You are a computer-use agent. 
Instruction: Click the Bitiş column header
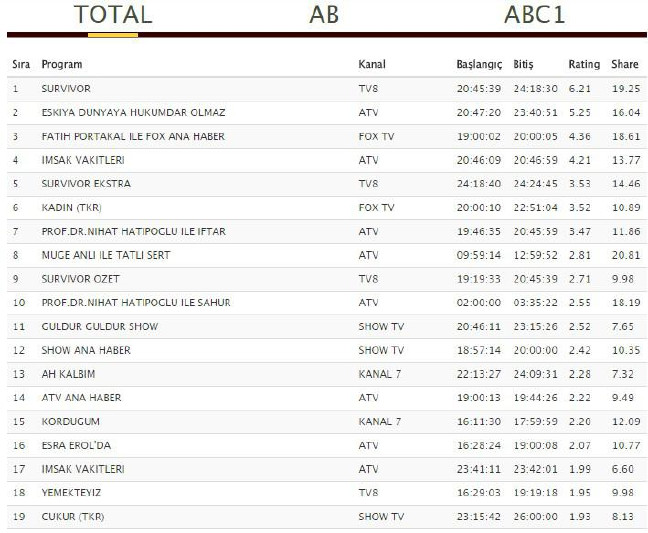pyautogui.click(x=523, y=64)
